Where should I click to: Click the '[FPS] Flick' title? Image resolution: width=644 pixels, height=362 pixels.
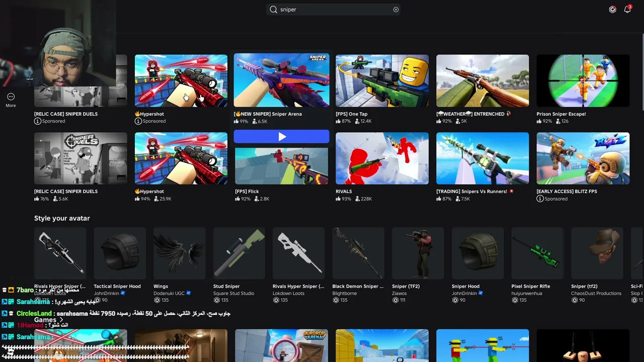coord(247,192)
